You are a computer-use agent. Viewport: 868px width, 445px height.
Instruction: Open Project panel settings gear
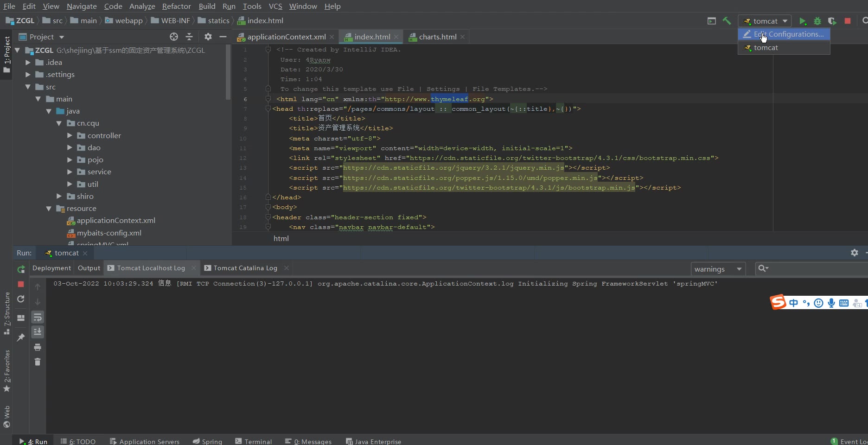(x=208, y=37)
